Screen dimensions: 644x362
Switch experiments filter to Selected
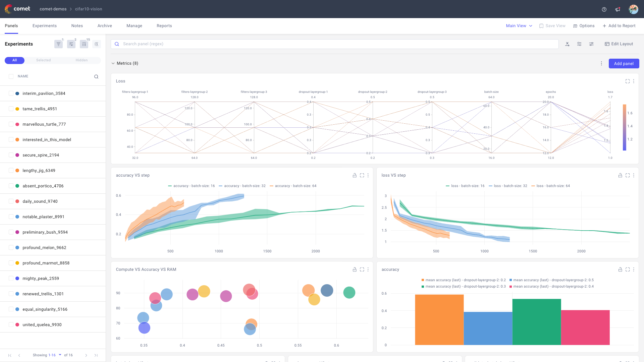click(x=43, y=60)
